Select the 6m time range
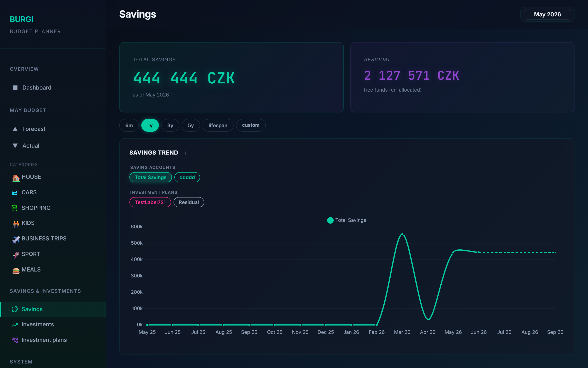This screenshot has width=588, height=368. (x=129, y=126)
